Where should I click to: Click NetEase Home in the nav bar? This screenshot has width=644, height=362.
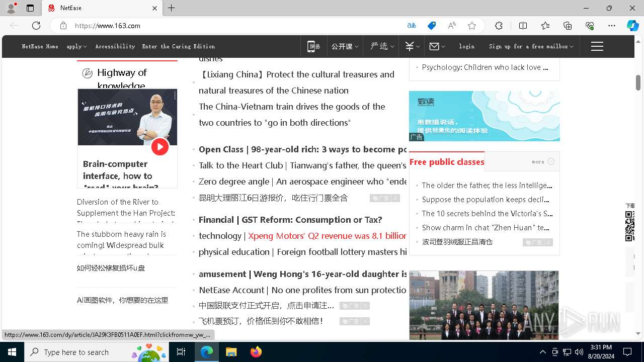coord(40,46)
